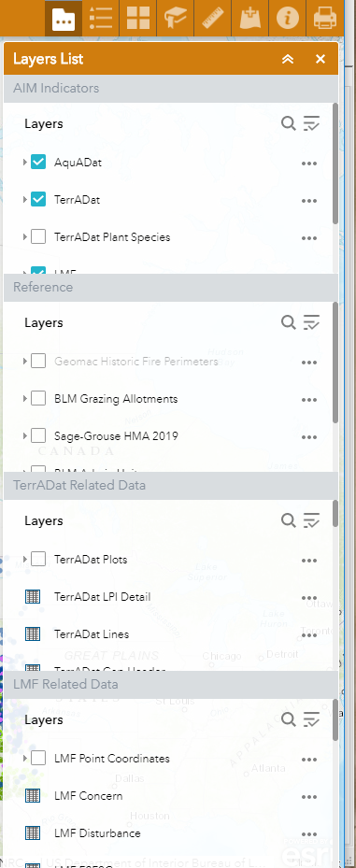The image size is (356, 868).
Task: Open the Add Data widget
Action: 249,19
